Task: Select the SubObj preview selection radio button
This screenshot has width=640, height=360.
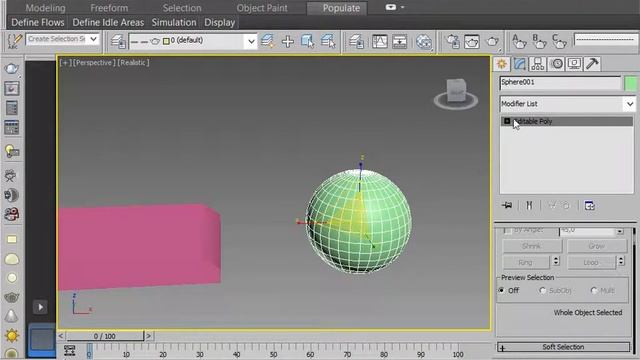Action: (x=542, y=290)
